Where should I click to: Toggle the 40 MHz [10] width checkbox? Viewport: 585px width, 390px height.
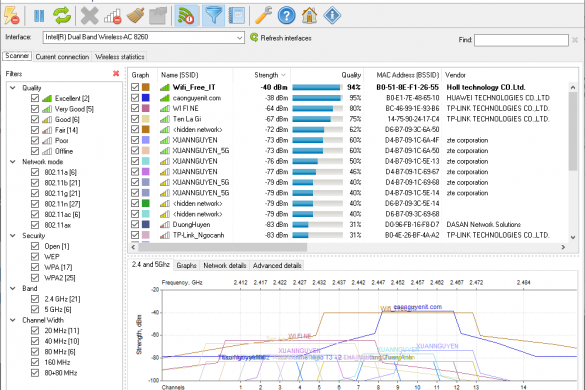coord(35,341)
